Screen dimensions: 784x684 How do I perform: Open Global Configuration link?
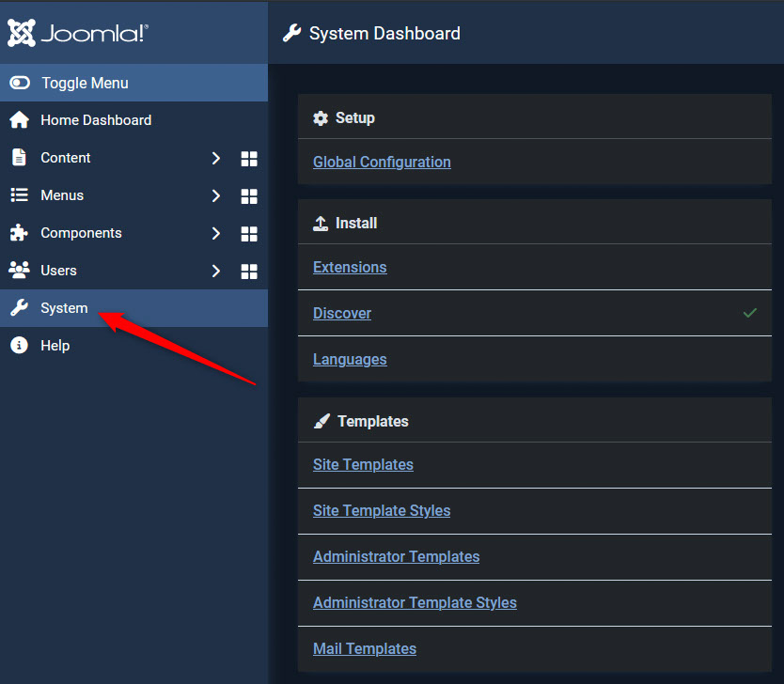point(382,162)
